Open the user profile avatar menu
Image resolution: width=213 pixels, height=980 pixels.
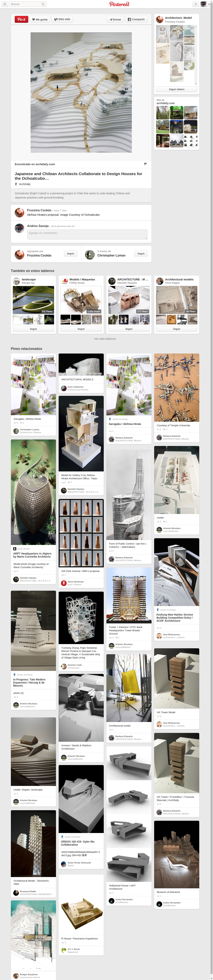point(203,4)
